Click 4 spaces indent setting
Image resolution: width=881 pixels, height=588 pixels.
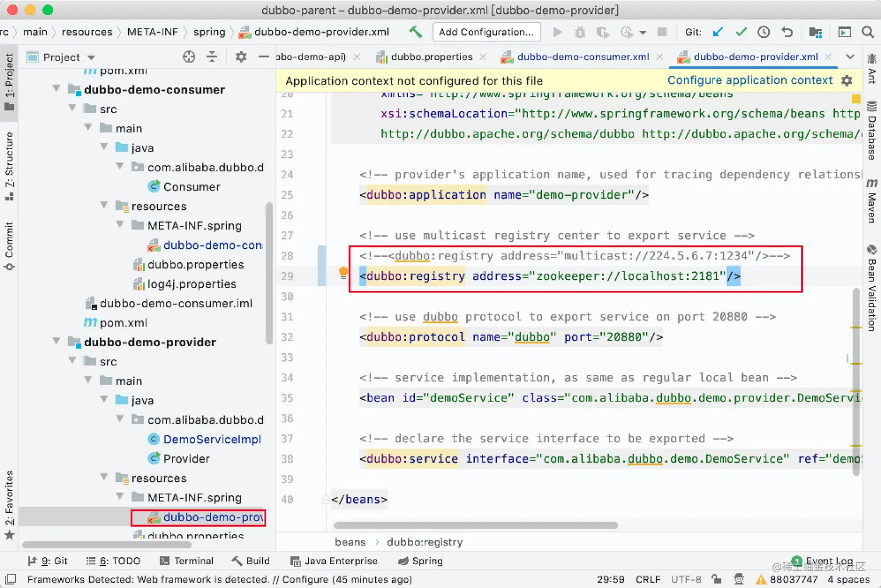coord(848,579)
